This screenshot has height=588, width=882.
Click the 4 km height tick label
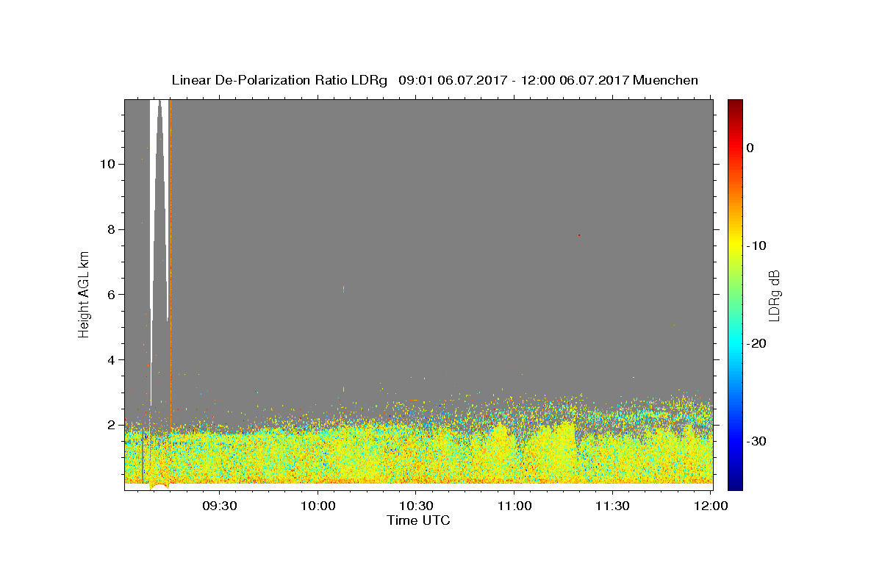click(109, 360)
